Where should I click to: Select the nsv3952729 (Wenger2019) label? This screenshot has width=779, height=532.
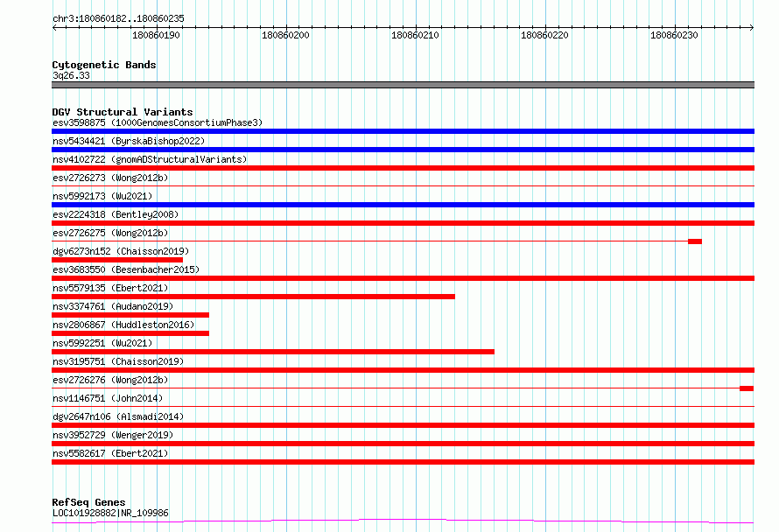(113, 435)
